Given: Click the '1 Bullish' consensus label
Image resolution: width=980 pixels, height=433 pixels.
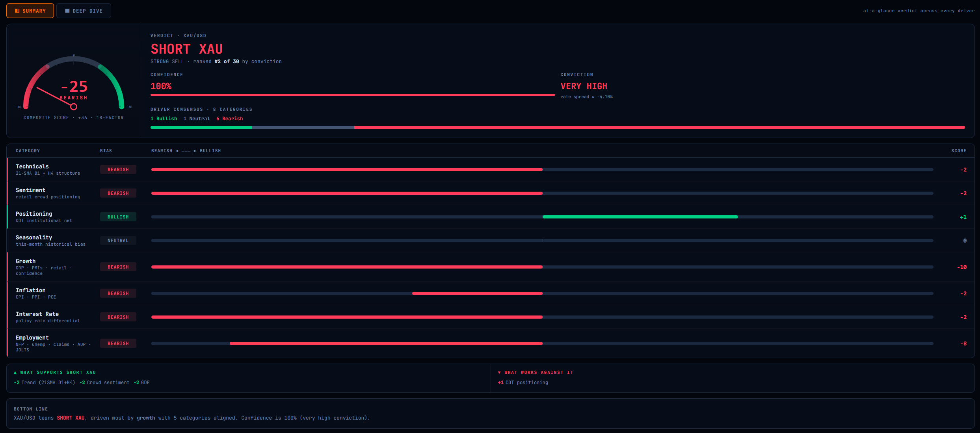Looking at the screenshot, I should click(164, 119).
